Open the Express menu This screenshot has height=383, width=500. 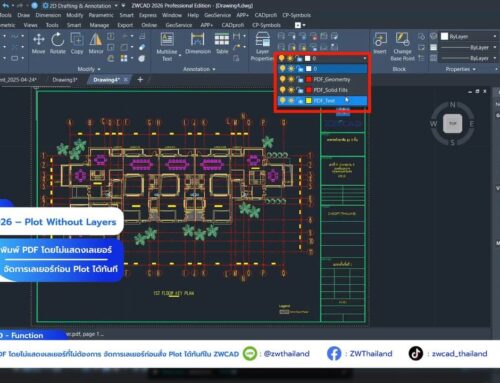tap(148, 15)
